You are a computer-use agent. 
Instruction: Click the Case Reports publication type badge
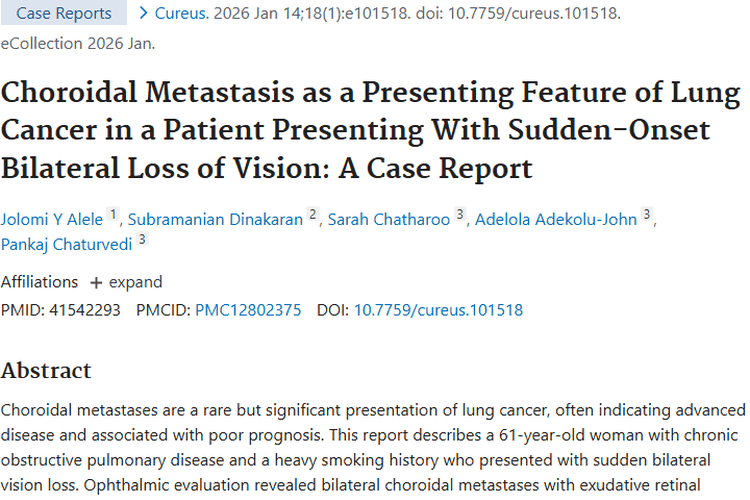63,13
